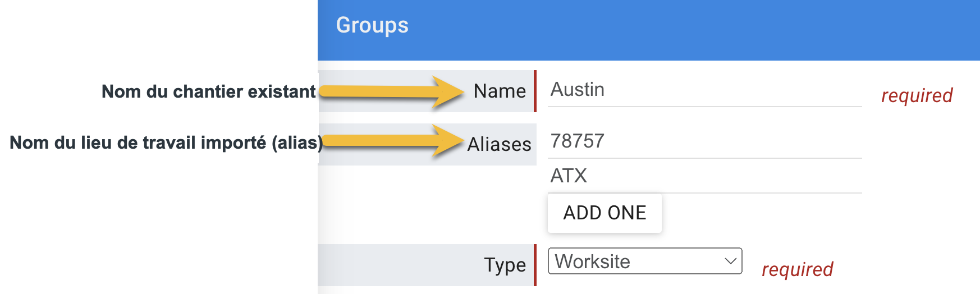This screenshot has width=980, height=294.
Task: Open the Type dropdown showing Worksite
Action: click(x=645, y=261)
